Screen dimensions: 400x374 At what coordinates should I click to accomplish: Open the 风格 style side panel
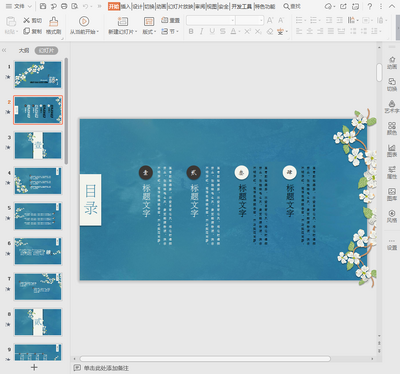click(392, 216)
